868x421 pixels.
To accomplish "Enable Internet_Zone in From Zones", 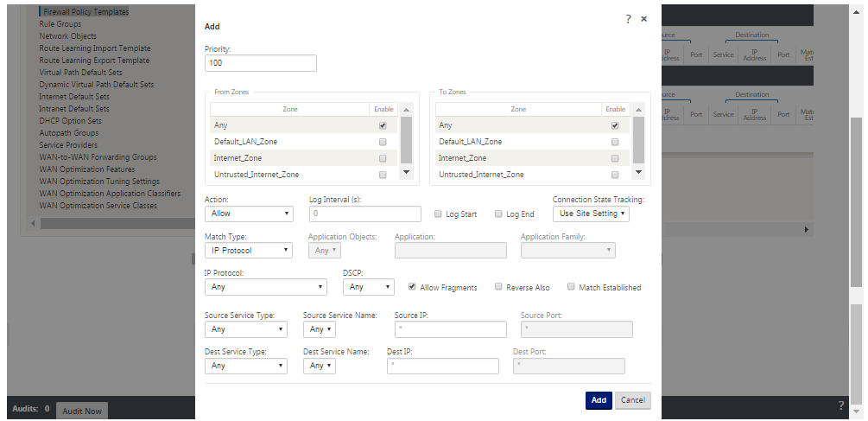I will tap(383, 158).
